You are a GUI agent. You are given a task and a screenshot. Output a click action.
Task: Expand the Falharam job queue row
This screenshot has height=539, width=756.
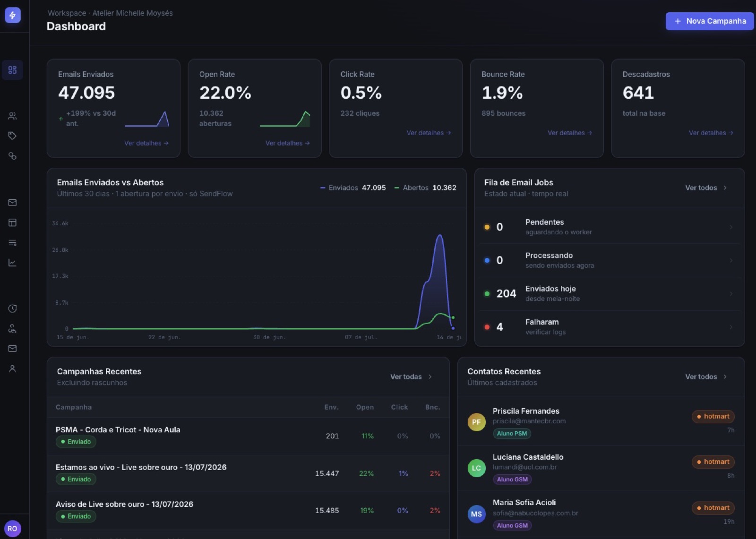[610, 327]
